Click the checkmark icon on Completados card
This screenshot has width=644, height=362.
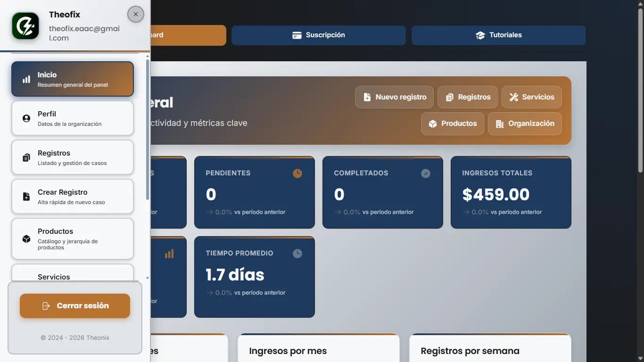pos(425,173)
